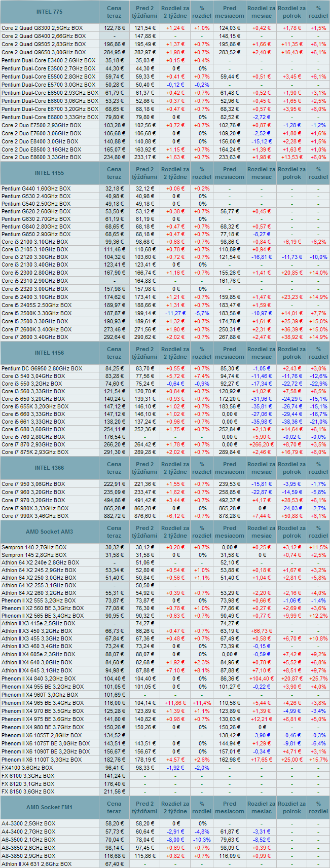Select the Core i7 980X 3,33GHz BOX name
This screenshot has height=868, width=330.
(x=34, y=508)
